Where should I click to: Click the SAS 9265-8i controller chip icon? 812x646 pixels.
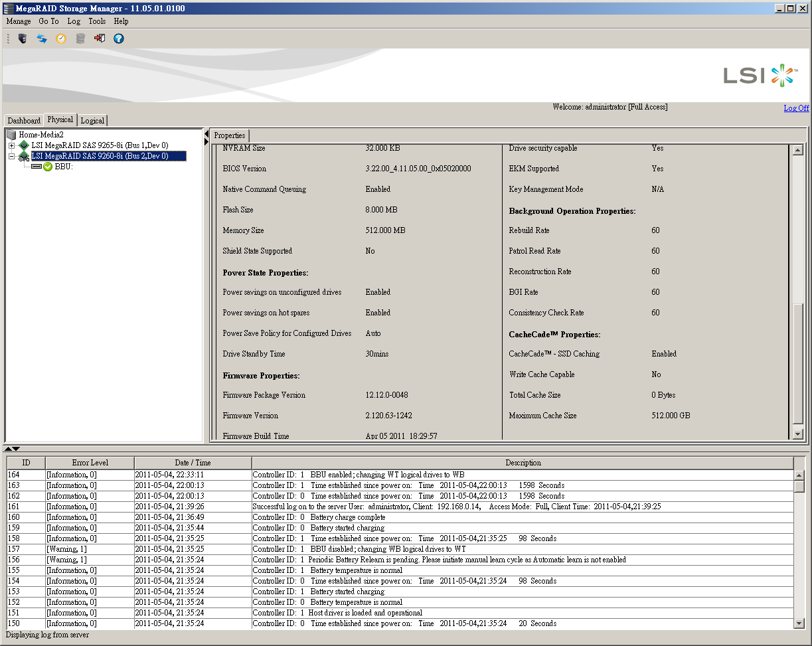(x=24, y=145)
